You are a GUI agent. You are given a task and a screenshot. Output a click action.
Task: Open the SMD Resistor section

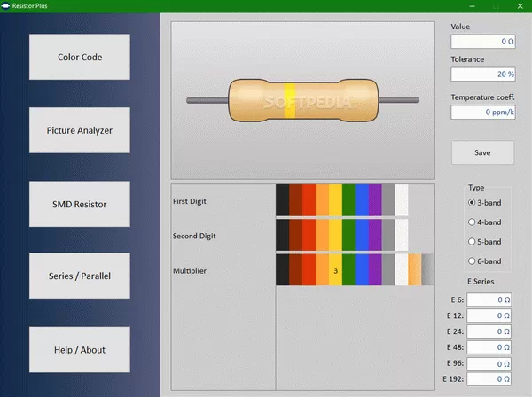tap(80, 204)
